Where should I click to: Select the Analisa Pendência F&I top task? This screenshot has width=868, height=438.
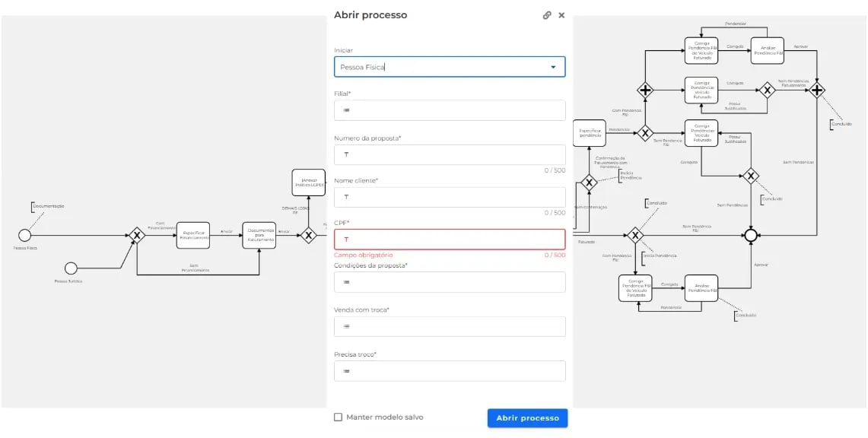point(768,50)
